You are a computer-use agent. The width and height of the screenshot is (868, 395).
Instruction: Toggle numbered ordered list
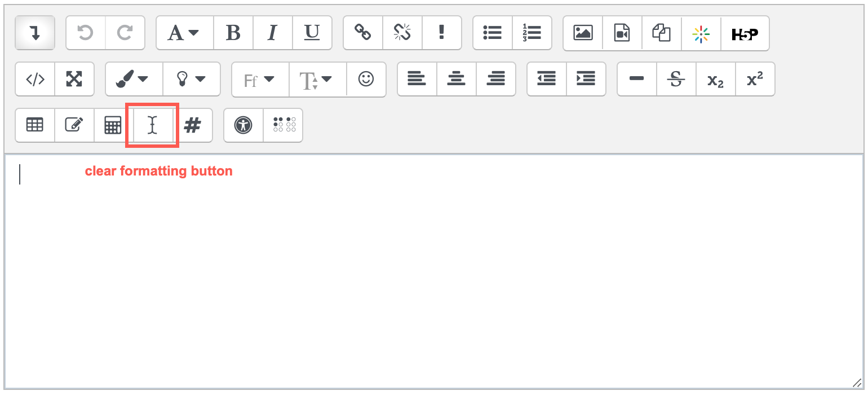(532, 33)
